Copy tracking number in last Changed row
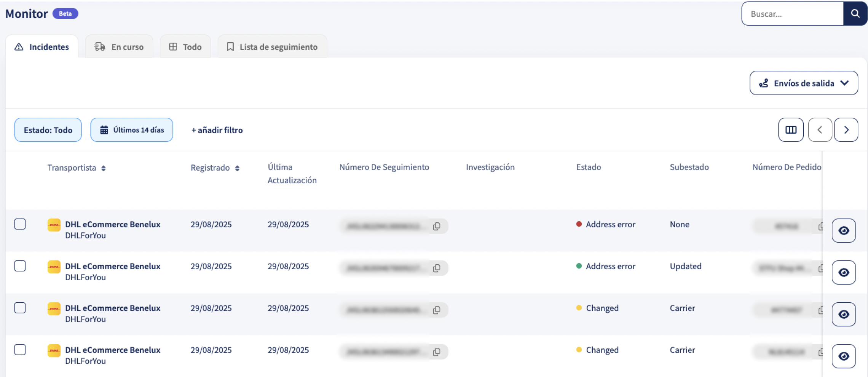 tap(437, 352)
